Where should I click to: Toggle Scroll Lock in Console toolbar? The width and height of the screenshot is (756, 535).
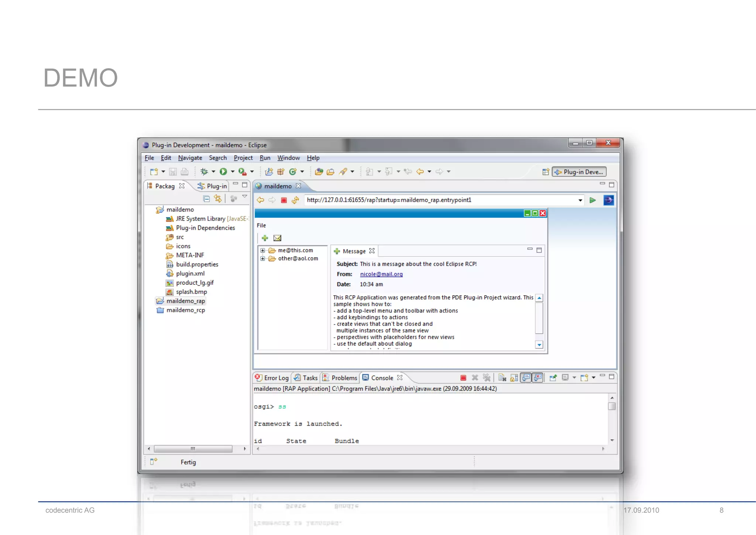[514, 378]
